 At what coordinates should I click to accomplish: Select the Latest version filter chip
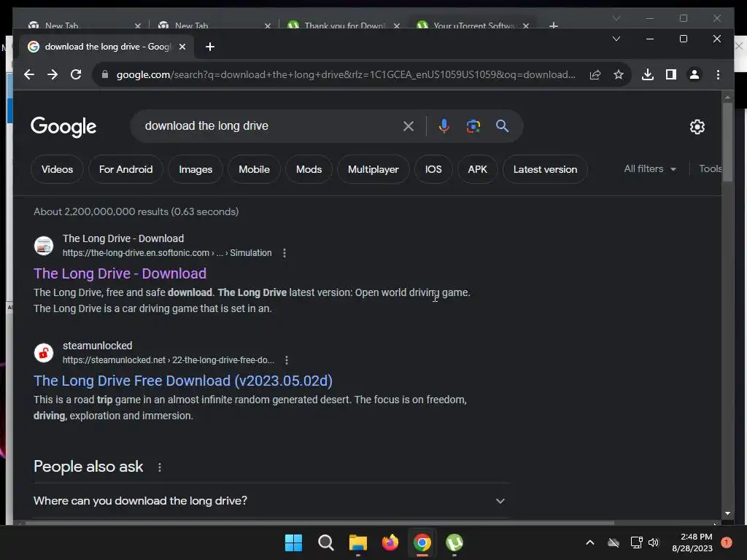coord(545,169)
